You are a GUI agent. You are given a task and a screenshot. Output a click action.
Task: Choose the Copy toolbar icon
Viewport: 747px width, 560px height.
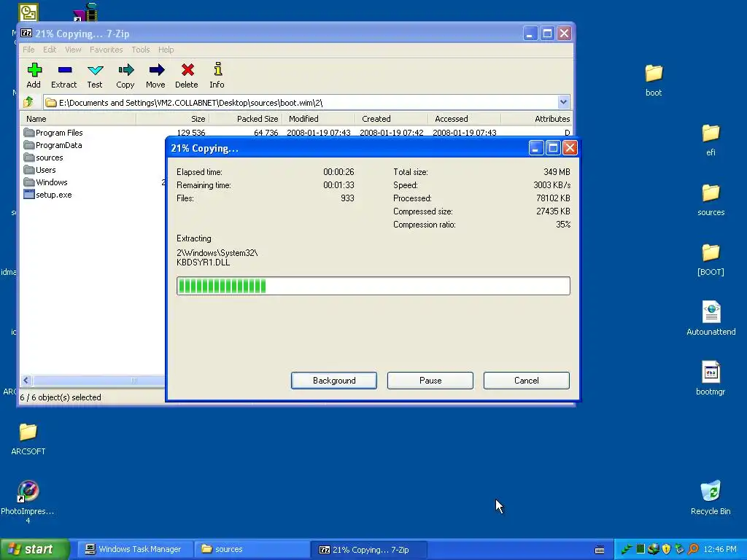[x=125, y=75]
